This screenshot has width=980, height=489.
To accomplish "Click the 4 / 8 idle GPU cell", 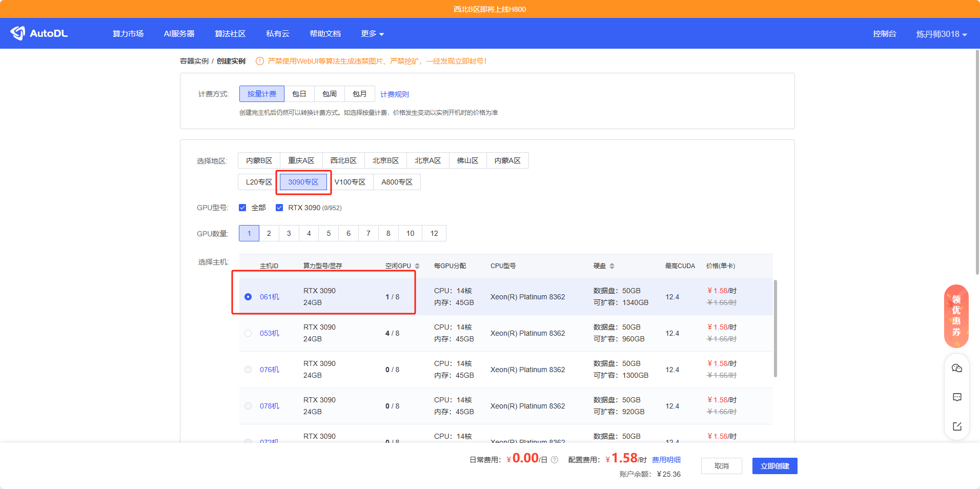I will tap(393, 333).
